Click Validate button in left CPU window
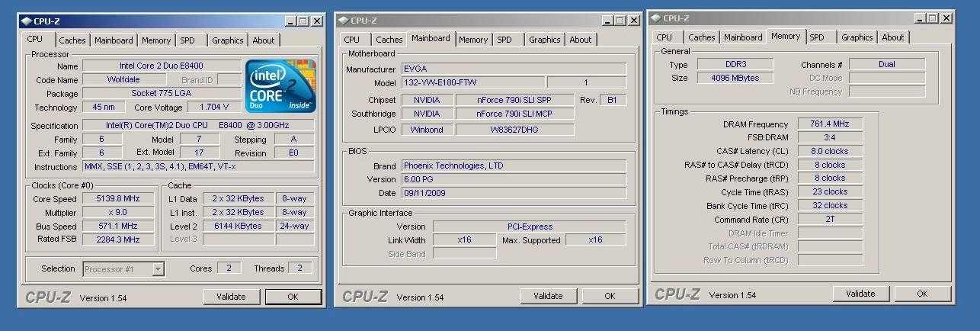The image size is (980, 331). click(x=231, y=297)
